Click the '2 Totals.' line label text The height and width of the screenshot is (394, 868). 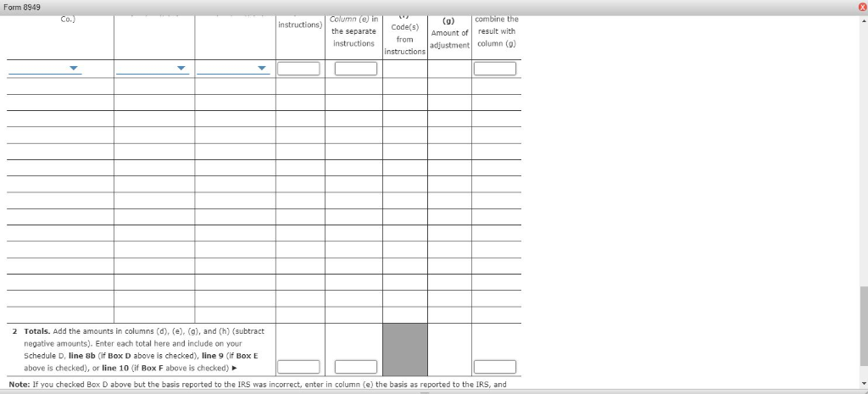click(x=31, y=331)
